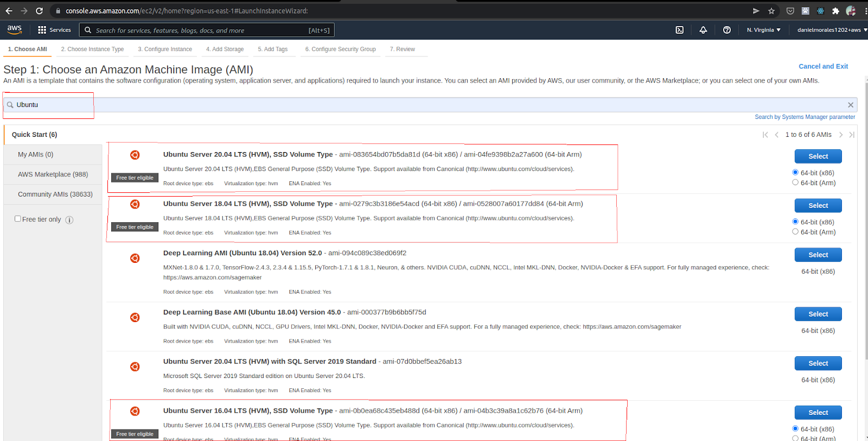This screenshot has height=441, width=868.
Task: Click the Ubuntu logo for Deep Learning AMI 52.0
Action: (135, 258)
